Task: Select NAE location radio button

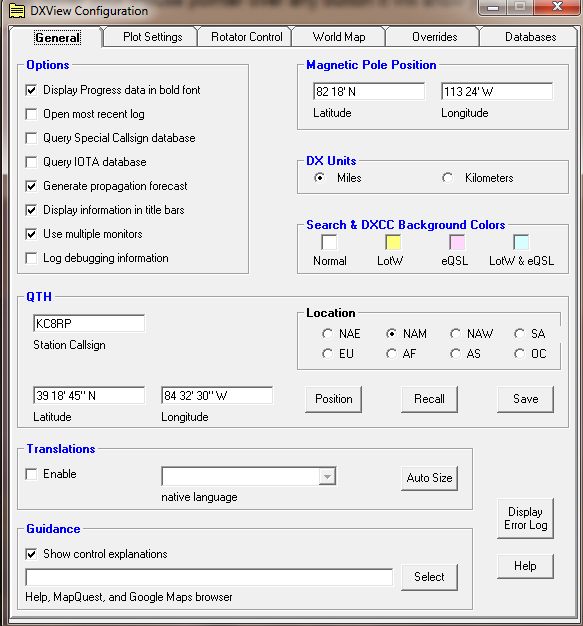Action: coord(327,333)
